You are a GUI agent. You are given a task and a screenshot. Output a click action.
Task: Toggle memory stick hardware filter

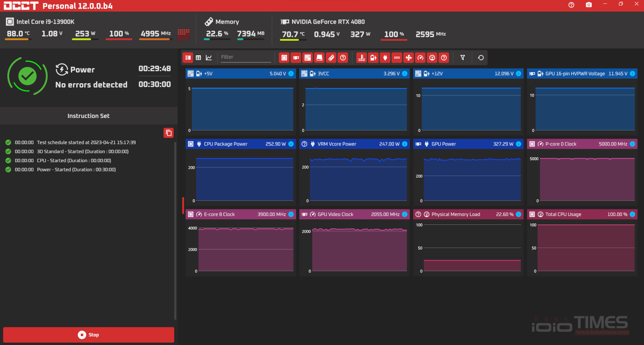point(331,57)
